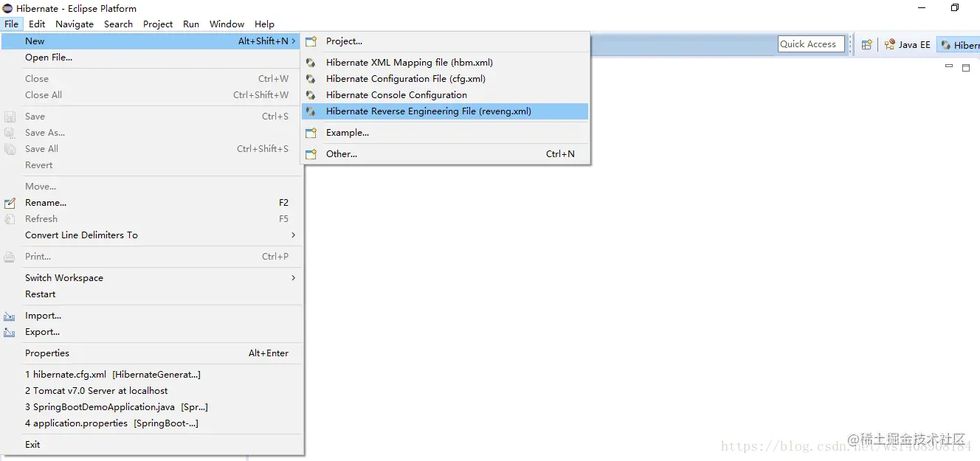Open the Navigate menu
Viewport: 980px width, 461px height.
click(75, 24)
